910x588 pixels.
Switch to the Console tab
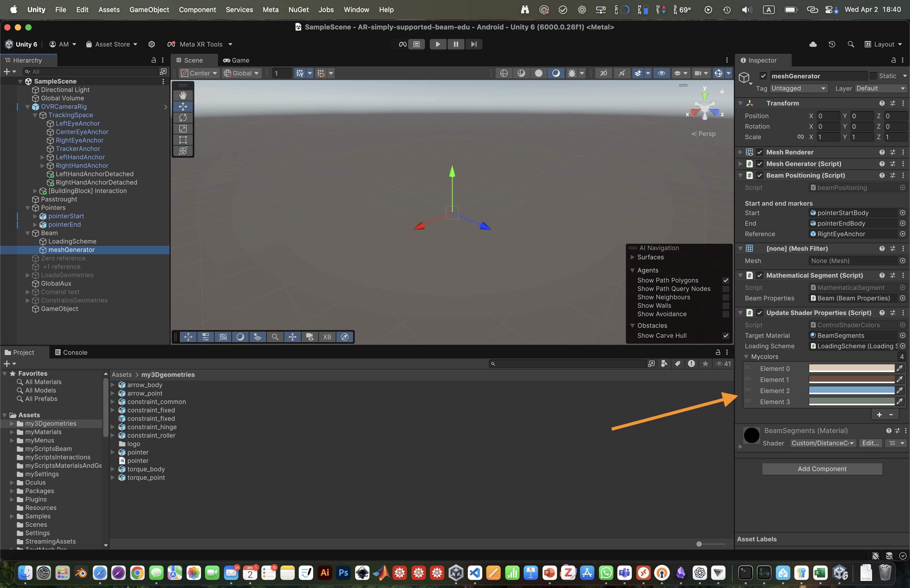71,352
